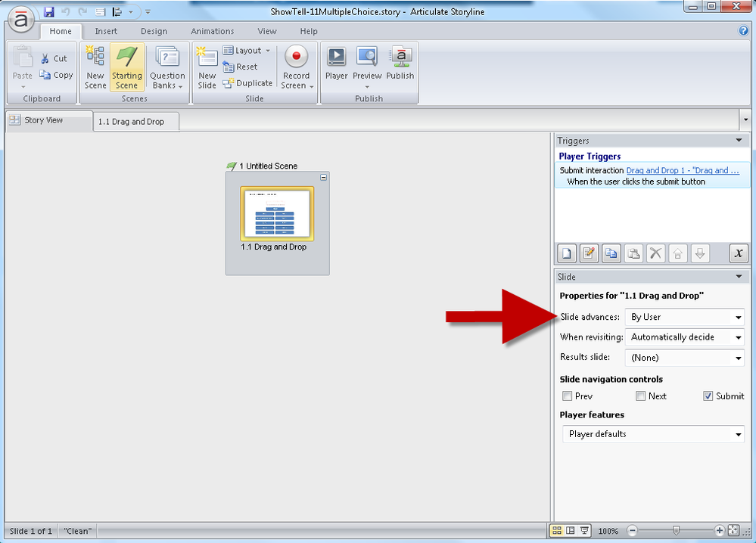Start preview from the status bar presentation icon
This screenshot has width=756, height=543.
pos(584,530)
